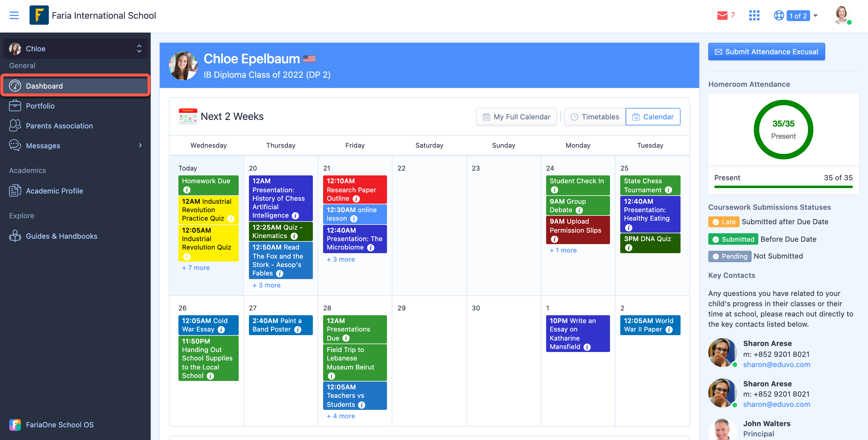Switch to the Timetables view
The image size is (868, 440).
coord(595,117)
